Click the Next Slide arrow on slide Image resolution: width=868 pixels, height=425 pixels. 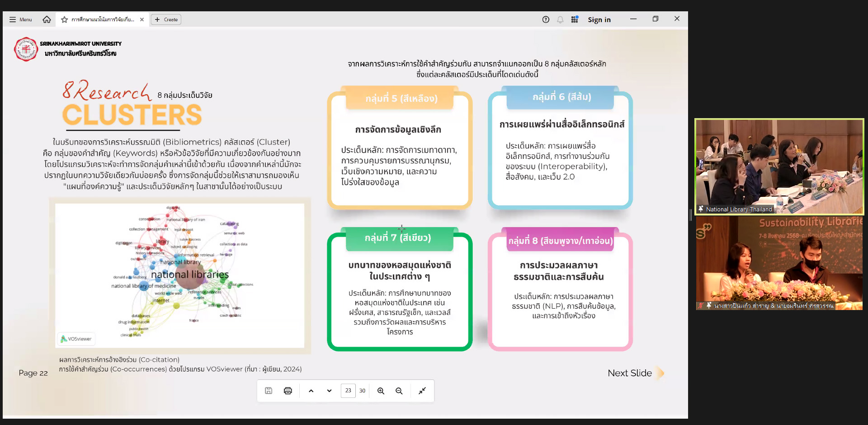pyautogui.click(x=660, y=373)
